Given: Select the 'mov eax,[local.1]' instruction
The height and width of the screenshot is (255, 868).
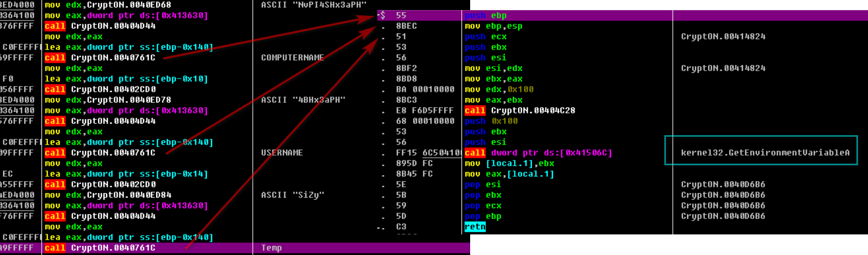Looking at the screenshot, I should click(509, 174).
